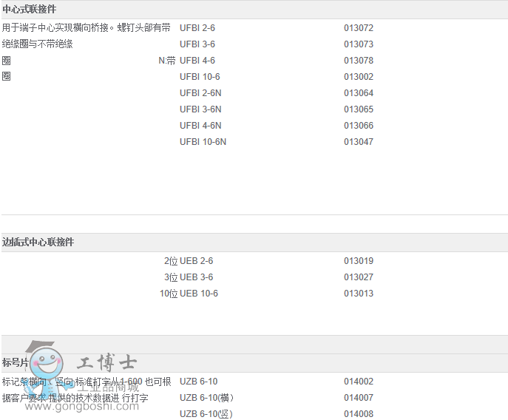Select the model name UEB 10-6
Image resolution: width=508 pixels, height=420 pixels.
(x=199, y=294)
